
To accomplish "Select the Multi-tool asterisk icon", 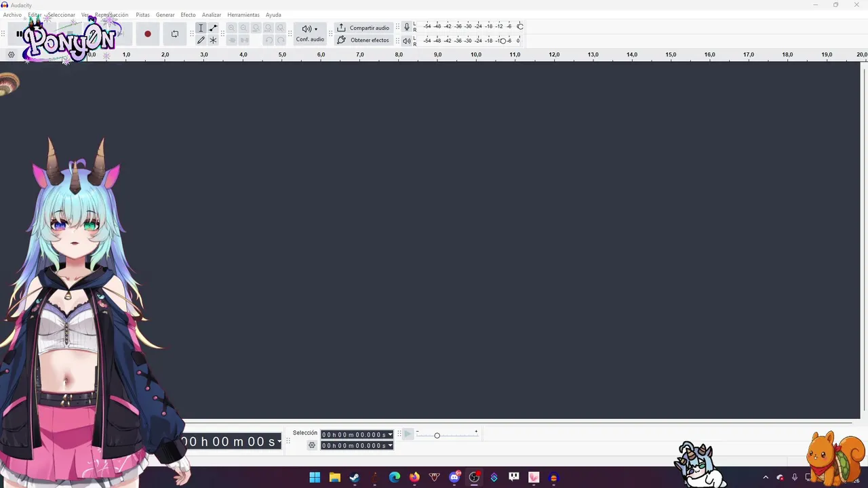I will click(x=213, y=40).
